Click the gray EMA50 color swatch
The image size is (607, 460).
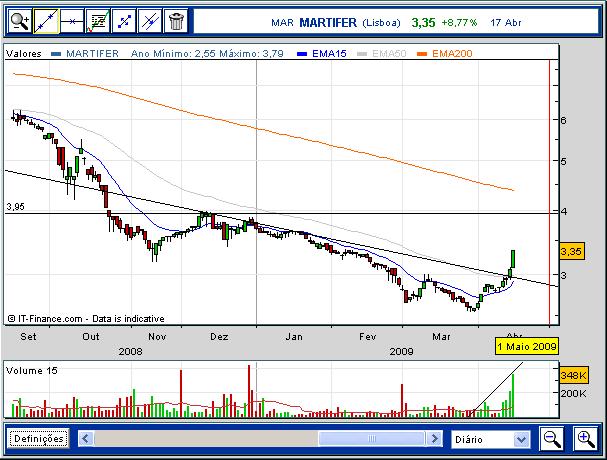coord(362,54)
